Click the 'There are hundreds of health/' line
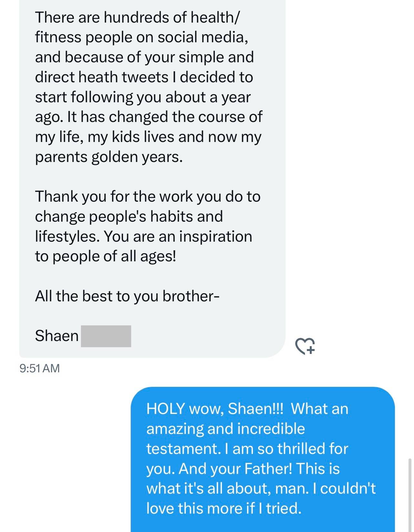This screenshot has width=414, height=532. tap(137, 17)
